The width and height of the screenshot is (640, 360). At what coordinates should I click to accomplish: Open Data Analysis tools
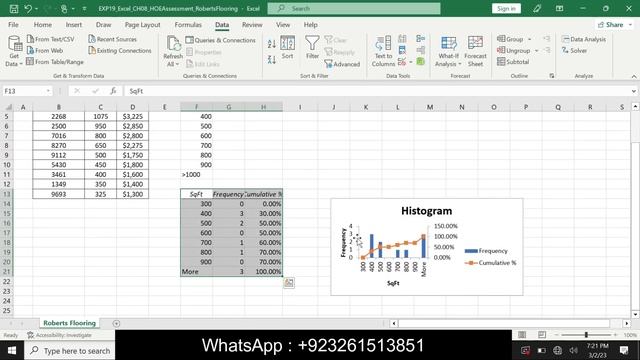[x=584, y=39]
